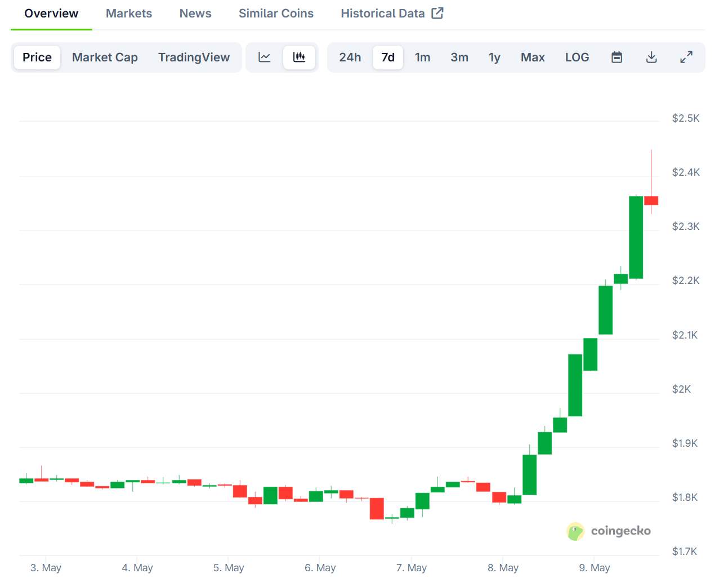Image resolution: width=728 pixels, height=587 pixels.
Task: Set time range to 1m
Action: pos(422,57)
